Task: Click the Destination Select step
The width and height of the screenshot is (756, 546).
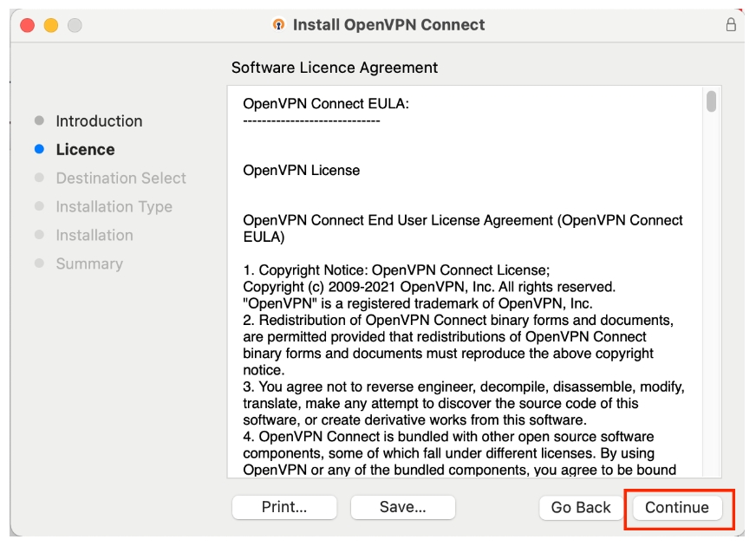Action: point(121,179)
